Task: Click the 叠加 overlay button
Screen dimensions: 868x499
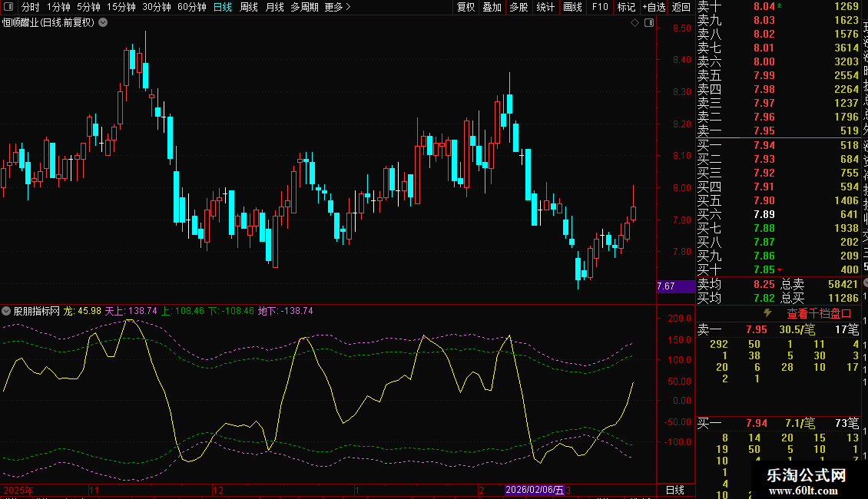Action: [492, 7]
